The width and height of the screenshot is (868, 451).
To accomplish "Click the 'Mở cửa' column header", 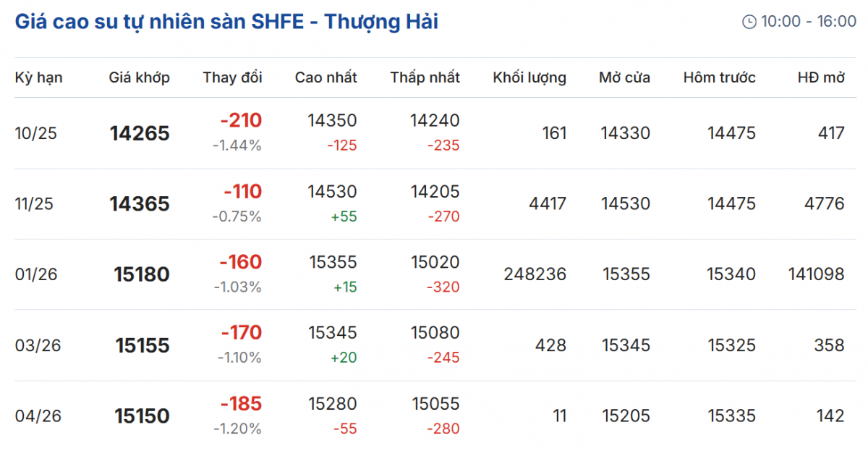I will pos(624,77).
